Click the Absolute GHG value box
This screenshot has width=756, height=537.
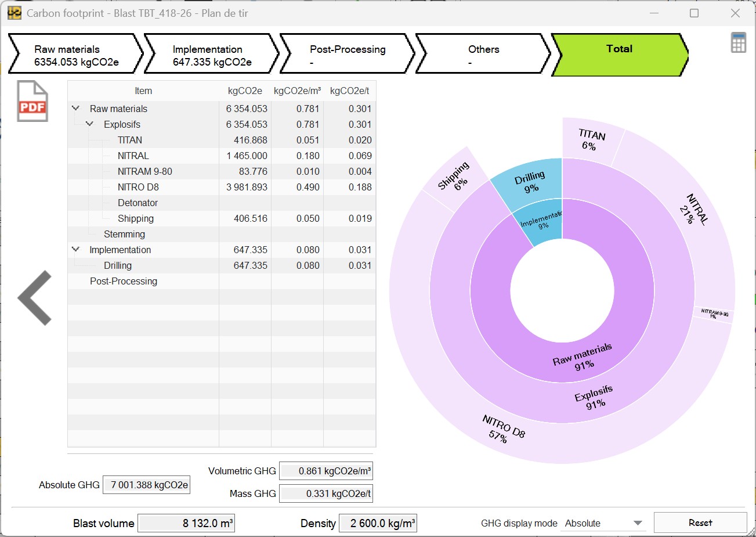coord(146,485)
